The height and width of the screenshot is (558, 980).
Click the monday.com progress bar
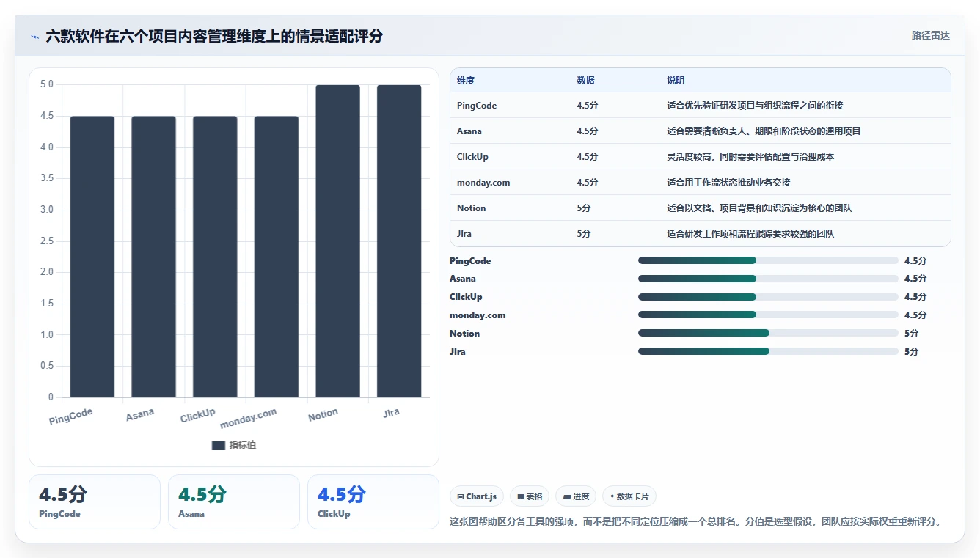(768, 315)
